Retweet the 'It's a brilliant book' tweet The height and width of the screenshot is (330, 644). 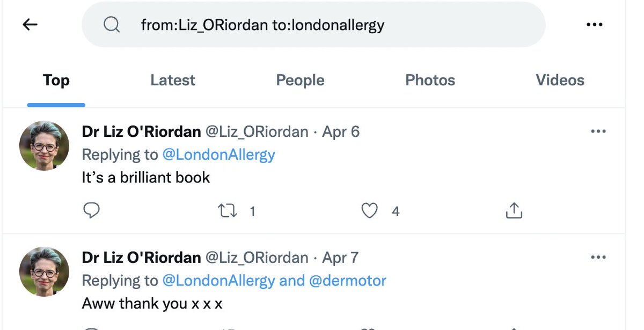[229, 211]
